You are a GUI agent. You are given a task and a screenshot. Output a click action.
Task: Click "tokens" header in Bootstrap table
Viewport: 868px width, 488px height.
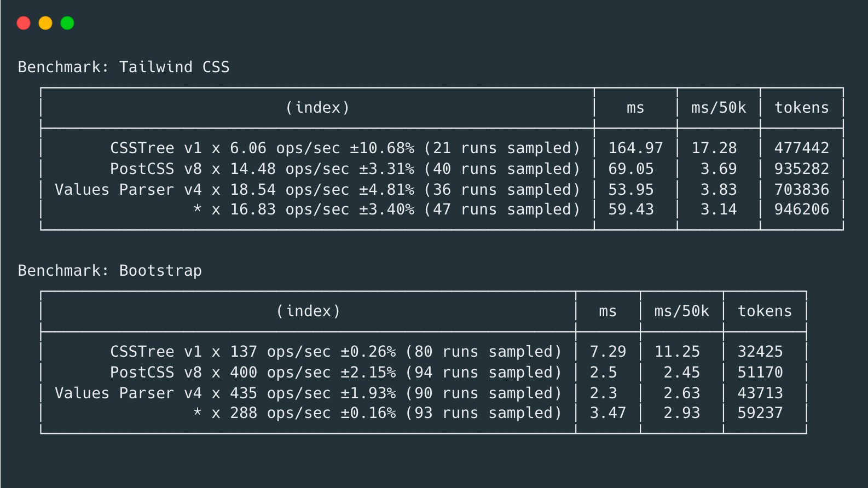[765, 311]
